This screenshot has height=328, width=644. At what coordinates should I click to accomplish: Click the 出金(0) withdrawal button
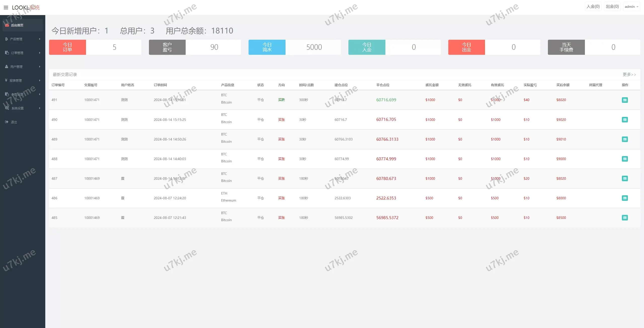[x=612, y=7]
